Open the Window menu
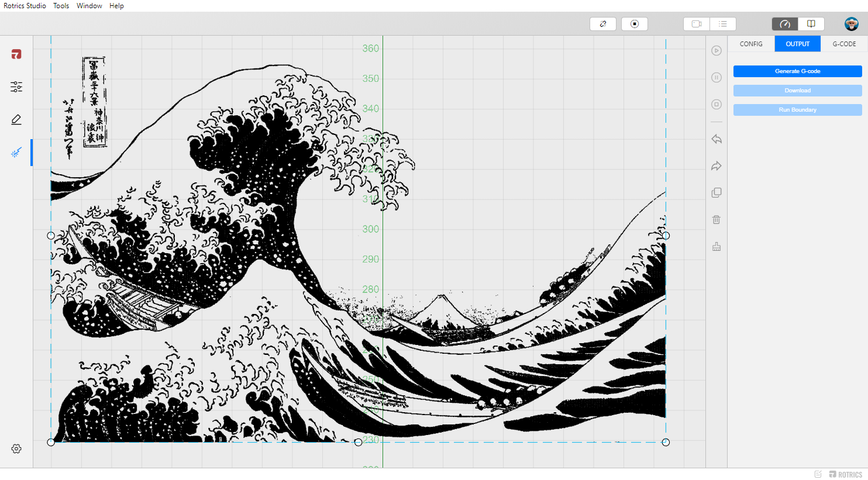 coord(89,6)
